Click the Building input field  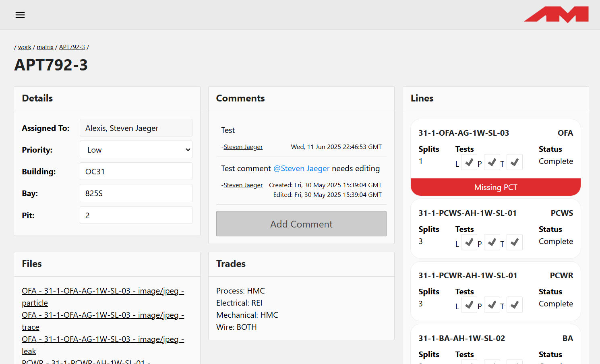click(136, 172)
